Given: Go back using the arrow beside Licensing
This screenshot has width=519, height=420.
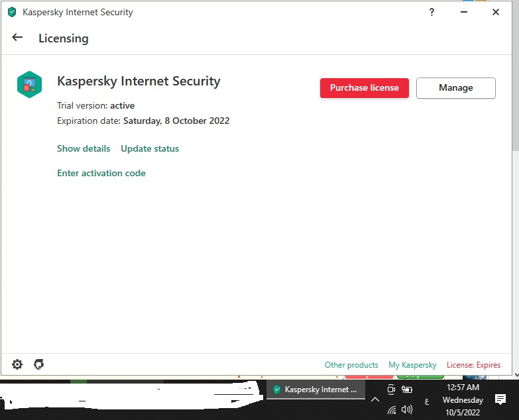Looking at the screenshot, I should coord(17,37).
